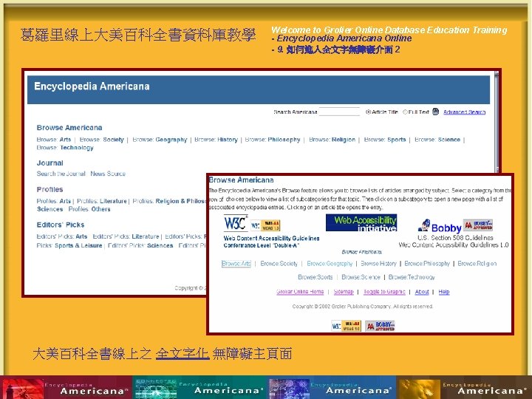The height and width of the screenshot is (399, 532).
Task: Open Profiles: Religion & Philosophy link
Action: [x=169, y=201]
